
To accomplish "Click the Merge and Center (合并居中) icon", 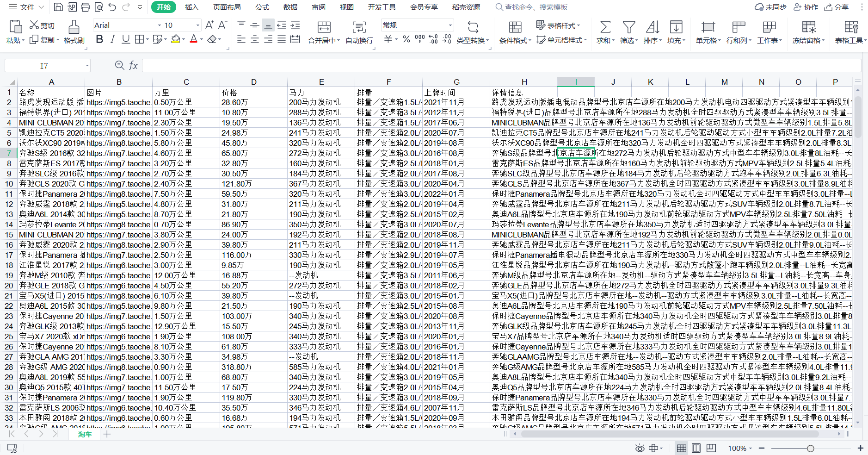I will point(324,27).
